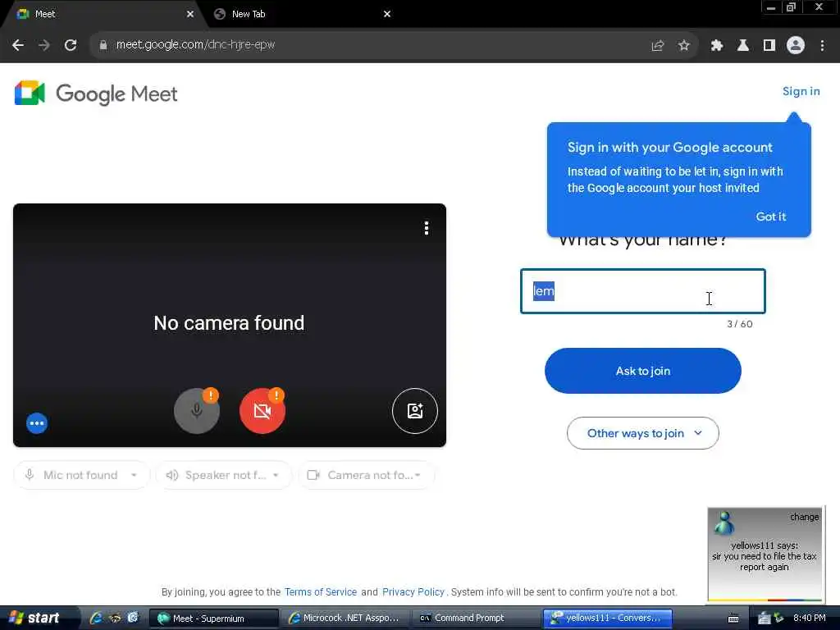Click the flask experiments icon in toolbar

point(743,46)
